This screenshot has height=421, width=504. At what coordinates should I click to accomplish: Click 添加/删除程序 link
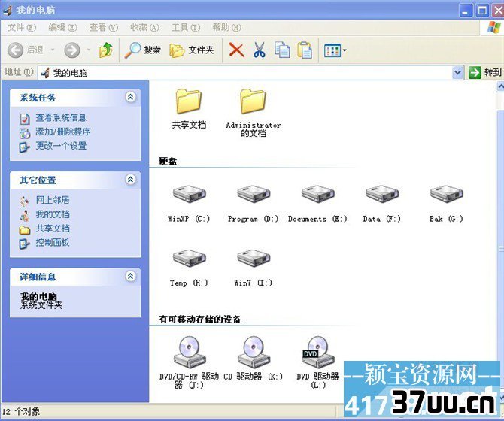pos(63,132)
